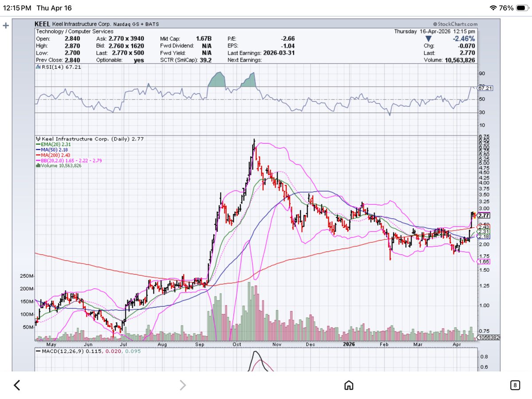Click the 67.21 RSI value tag
The width and height of the screenshot is (532, 399).
pyautogui.click(x=486, y=88)
